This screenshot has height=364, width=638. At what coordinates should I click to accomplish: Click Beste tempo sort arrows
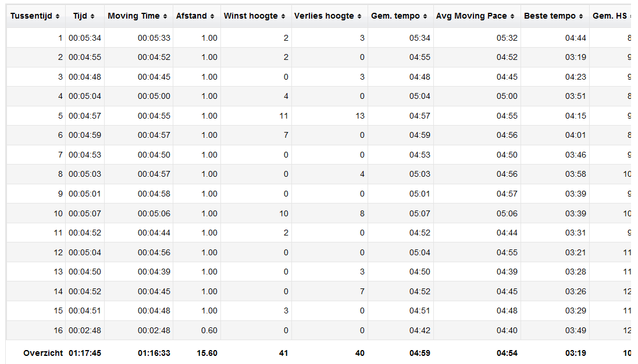point(580,16)
